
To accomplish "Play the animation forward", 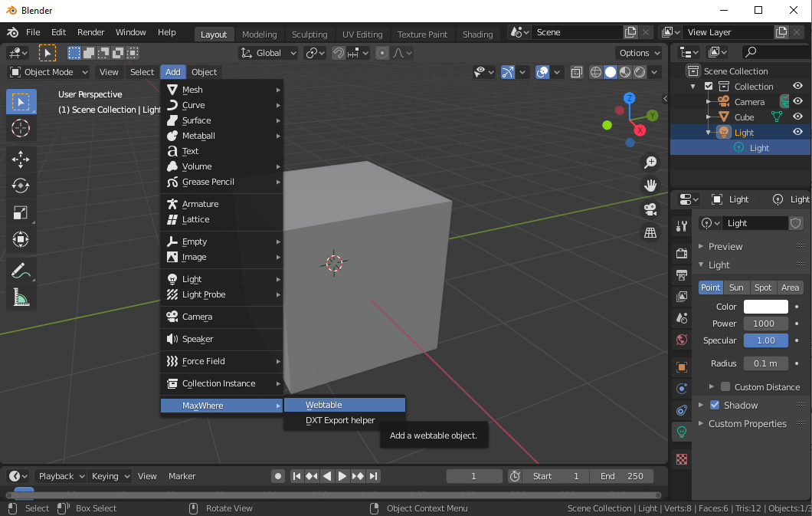I will pos(342,476).
